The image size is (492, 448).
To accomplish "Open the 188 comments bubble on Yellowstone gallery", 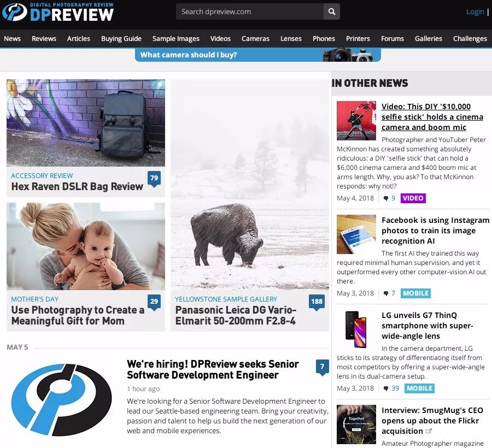I will click(317, 302).
